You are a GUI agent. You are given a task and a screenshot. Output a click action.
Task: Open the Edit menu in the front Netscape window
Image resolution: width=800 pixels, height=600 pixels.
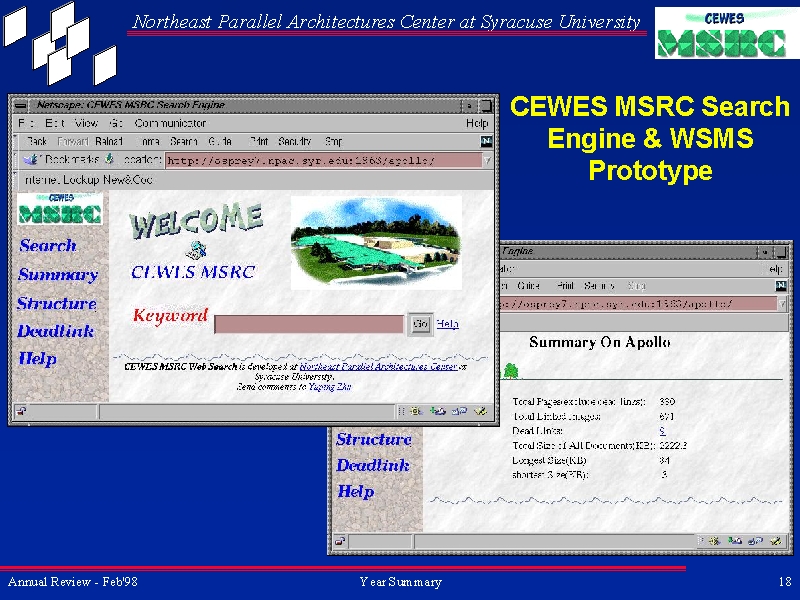tap(55, 123)
